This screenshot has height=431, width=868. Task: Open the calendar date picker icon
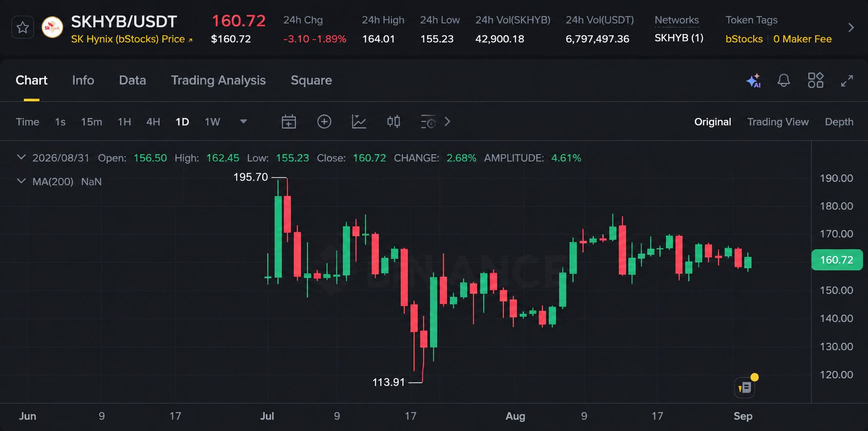[289, 122]
